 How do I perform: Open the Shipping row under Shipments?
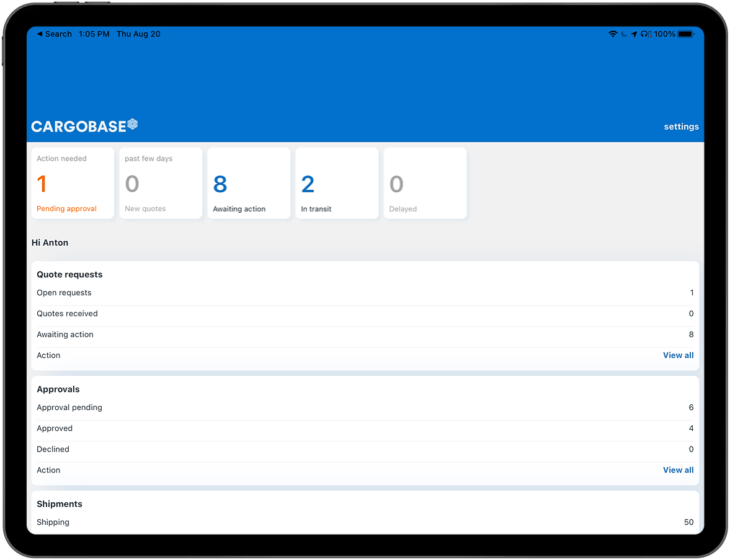click(x=365, y=522)
